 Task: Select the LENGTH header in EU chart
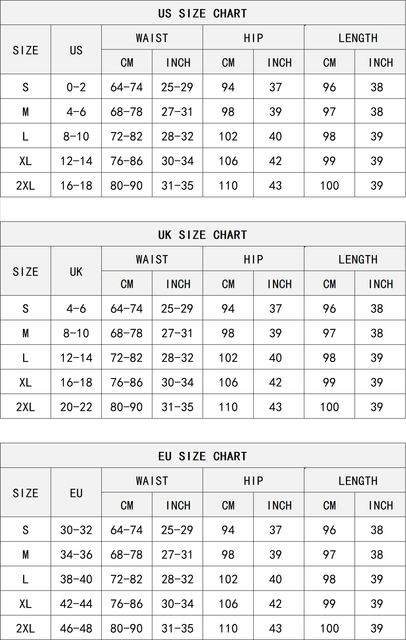[358, 480]
